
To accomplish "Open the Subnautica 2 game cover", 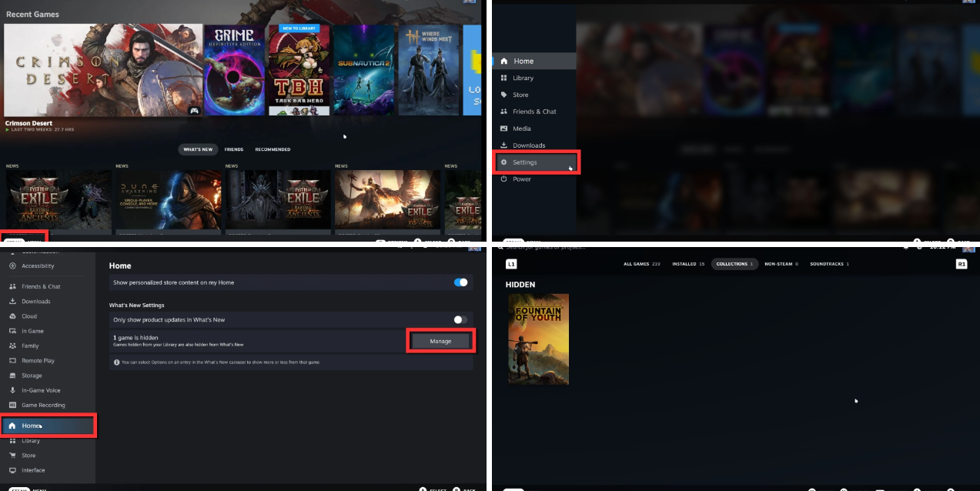I will 364,70.
